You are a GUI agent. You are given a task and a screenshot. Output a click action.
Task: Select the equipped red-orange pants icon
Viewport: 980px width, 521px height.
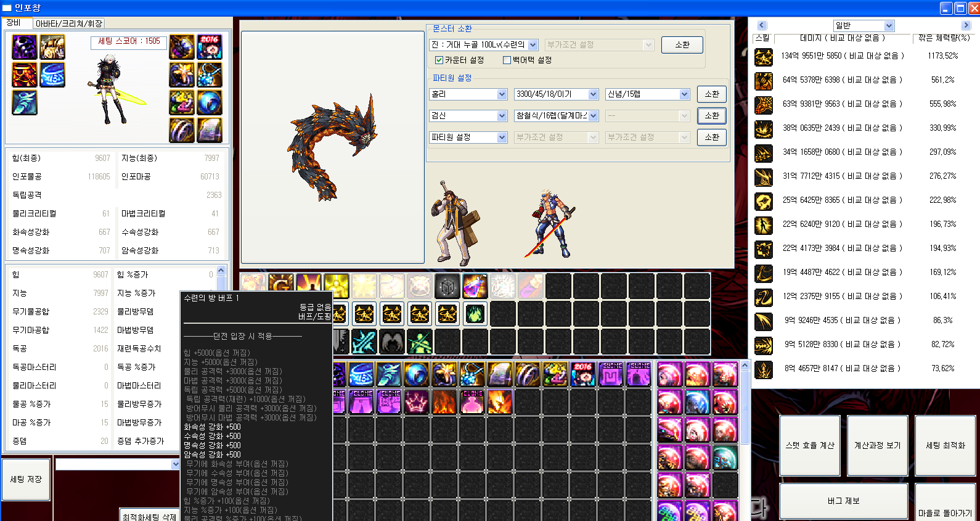[x=25, y=75]
